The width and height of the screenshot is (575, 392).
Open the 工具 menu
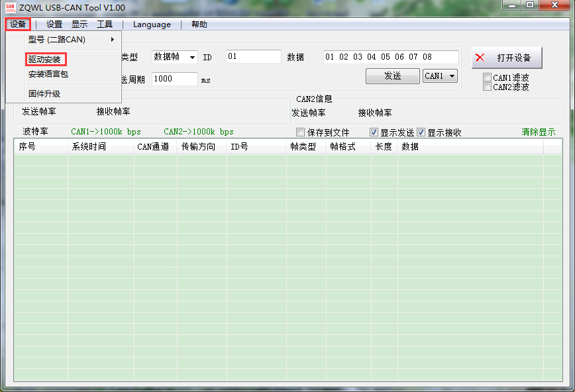coord(105,24)
